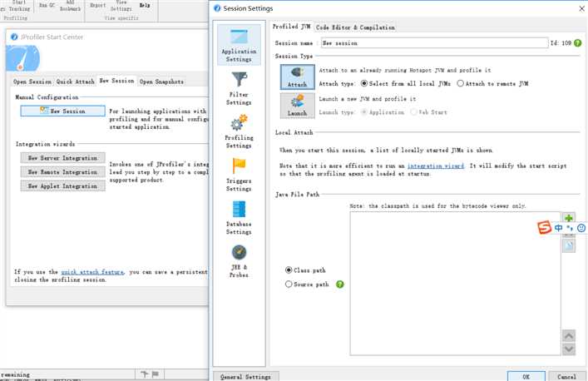Open the Open Session tab in Start Center

coord(32,82)
